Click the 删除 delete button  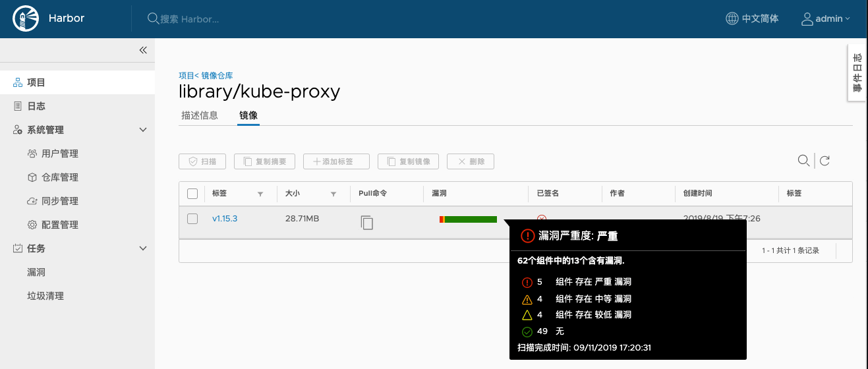[471, 161]
